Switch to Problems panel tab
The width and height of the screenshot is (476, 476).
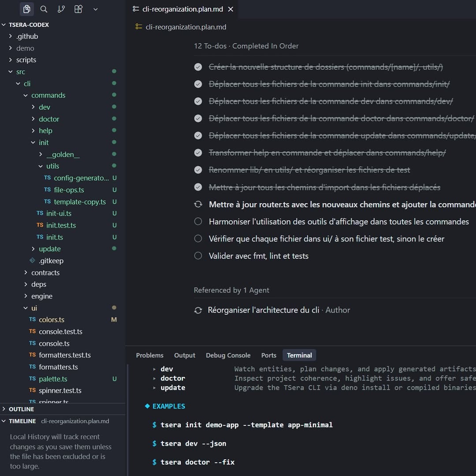click(x=150, y=355)
